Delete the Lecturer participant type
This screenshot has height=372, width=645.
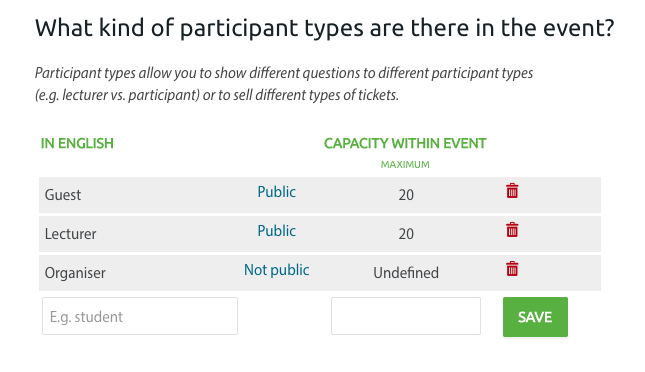[x=512, y=230]
